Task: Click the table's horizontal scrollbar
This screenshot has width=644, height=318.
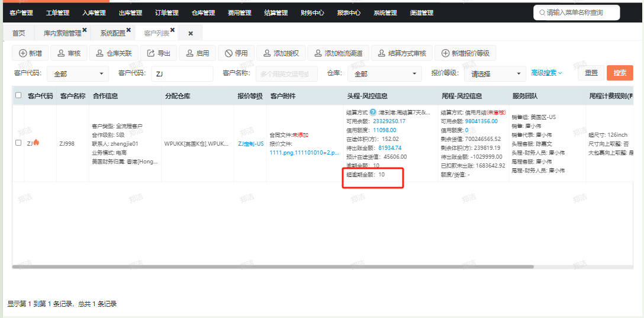Action: 273,266
